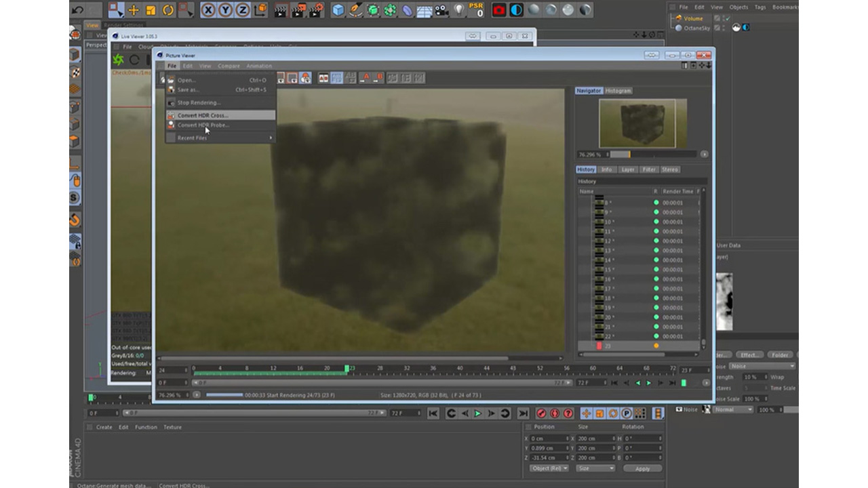Toggle the Z axis lock

[242, 10]
